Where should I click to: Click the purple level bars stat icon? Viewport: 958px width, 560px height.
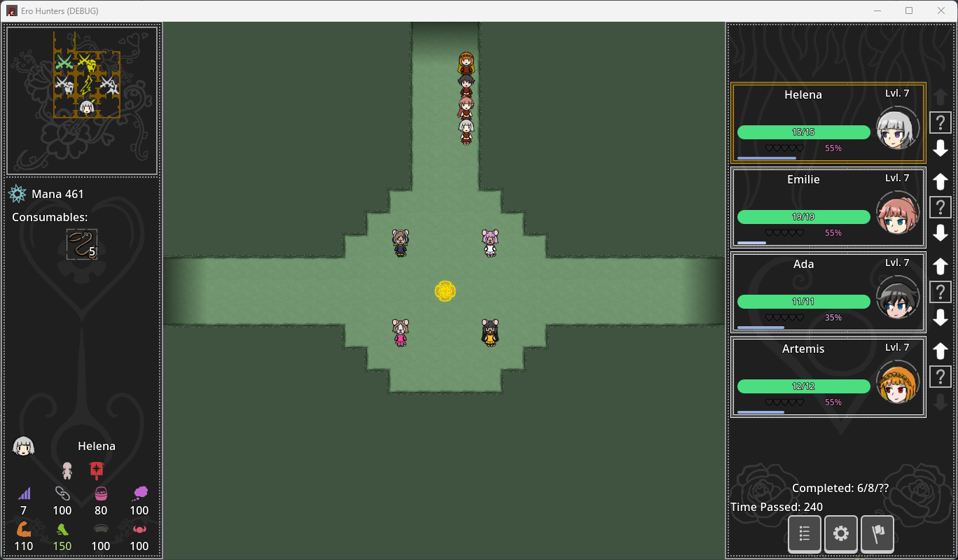pos(24,493)
